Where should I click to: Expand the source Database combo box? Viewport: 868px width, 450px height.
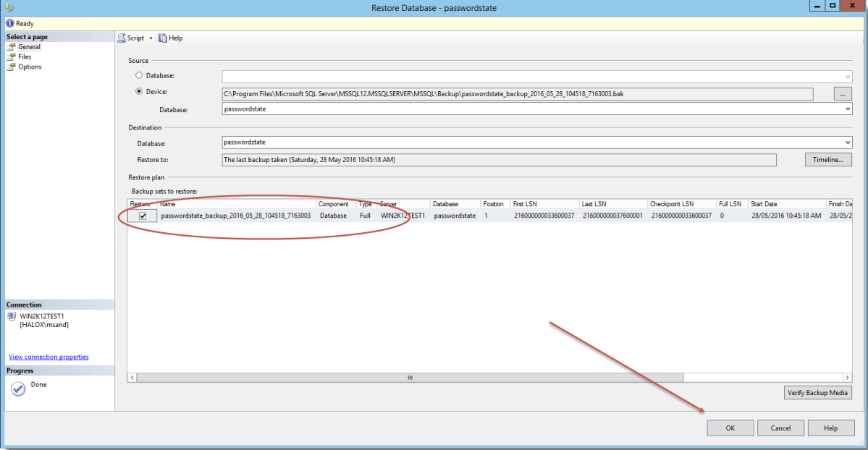click(847, 77)
